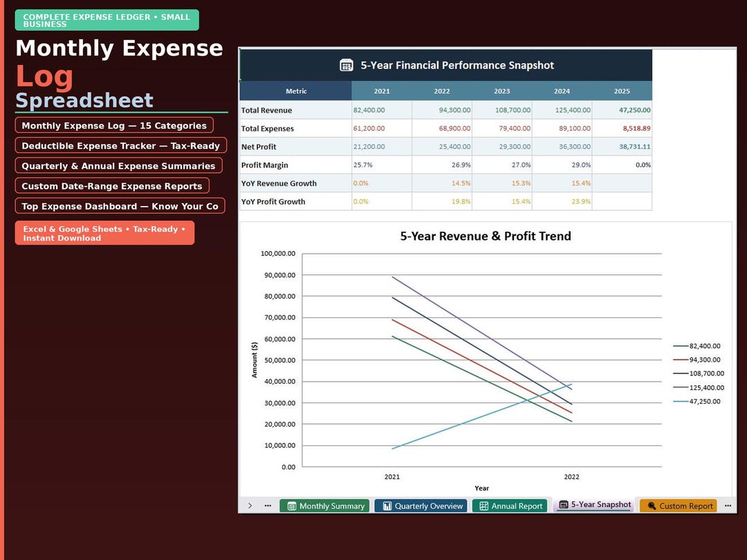Click the 5-Year Financial Performance Snapshot title
The height and width of the screenshot is (560, 747).
click(457, 65)
